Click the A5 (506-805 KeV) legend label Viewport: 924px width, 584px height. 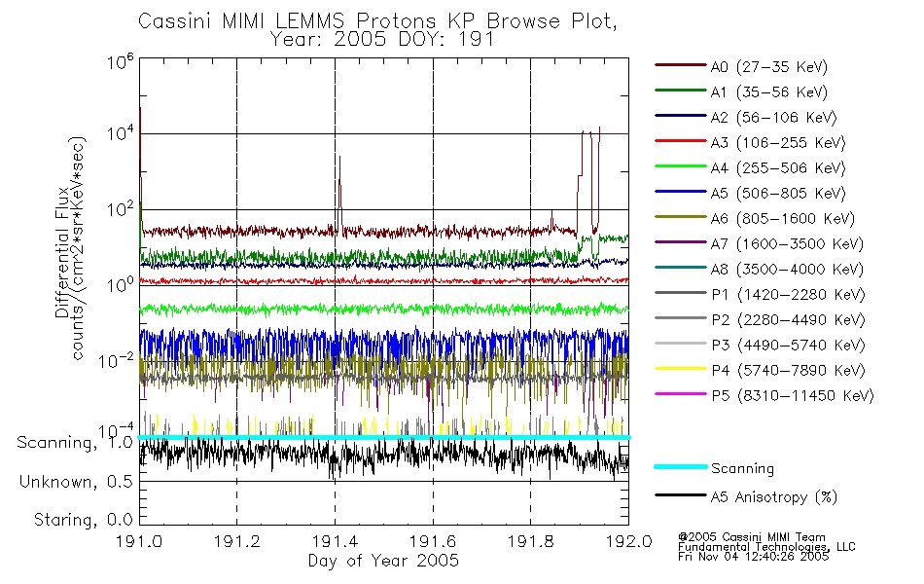coord(778,194)
